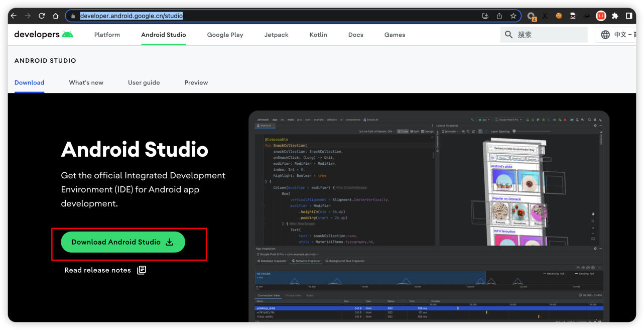Open the black hat extension icon
The width and height of the screenshot is (644, 330).
coord(587,16)
